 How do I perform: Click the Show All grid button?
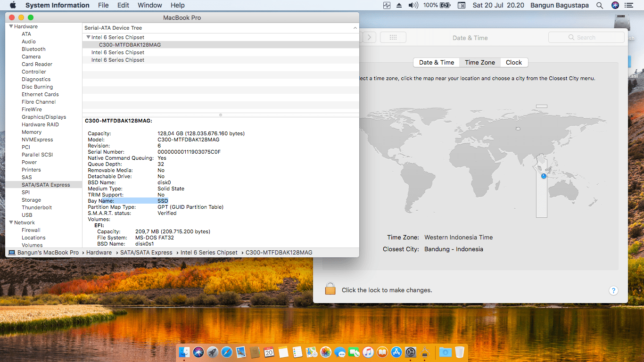(393, 38)
